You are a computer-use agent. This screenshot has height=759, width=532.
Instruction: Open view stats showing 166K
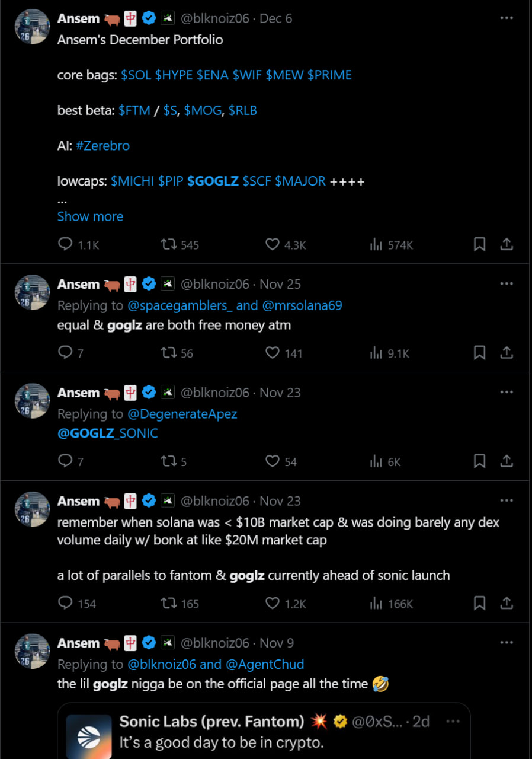pyautogui.click(x=376, y=604)
